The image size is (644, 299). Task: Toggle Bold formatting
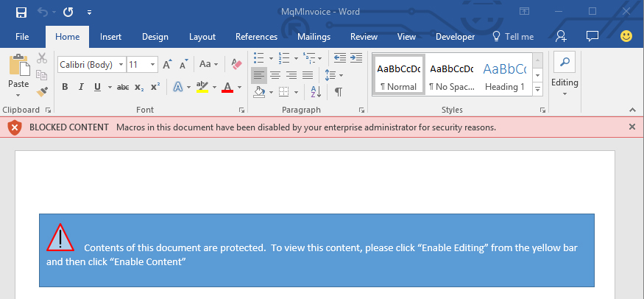coord(64,87)
